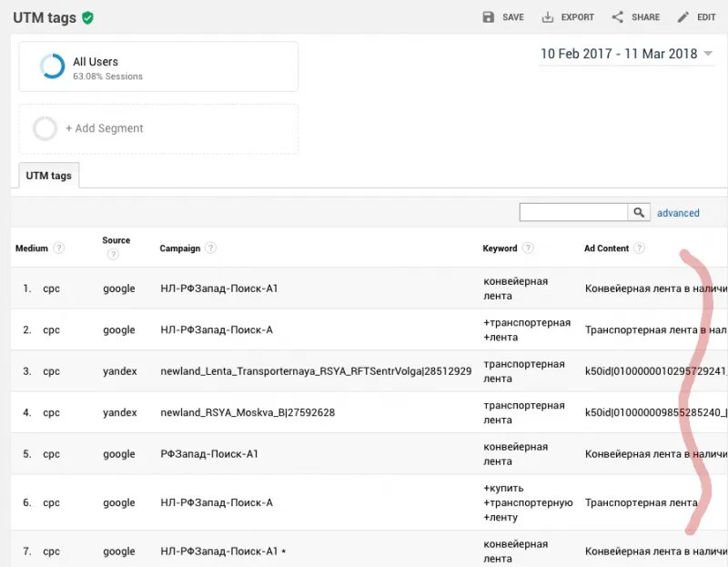Click keyword +купить +транспортерную +ленту
Image resolution: width=728 pixels, height=567 pixels.
pos(528,502)
